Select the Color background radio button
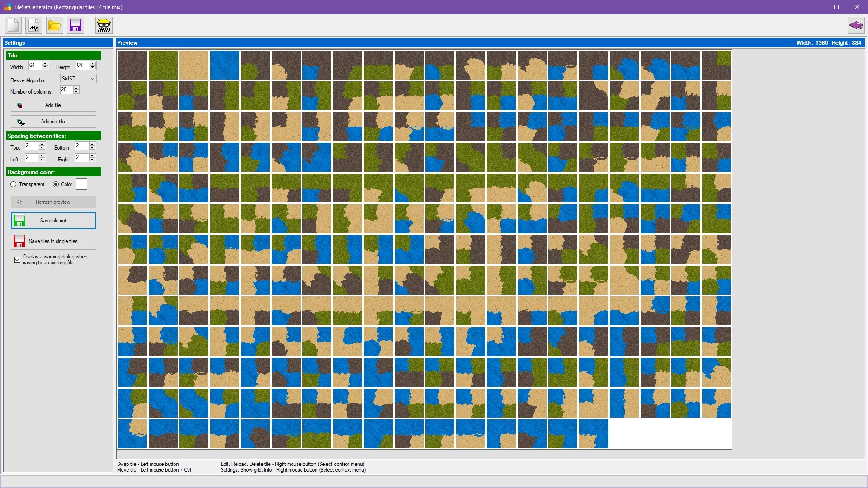The height and width of the screenshot is (488, 868). (x=56, y=184)
